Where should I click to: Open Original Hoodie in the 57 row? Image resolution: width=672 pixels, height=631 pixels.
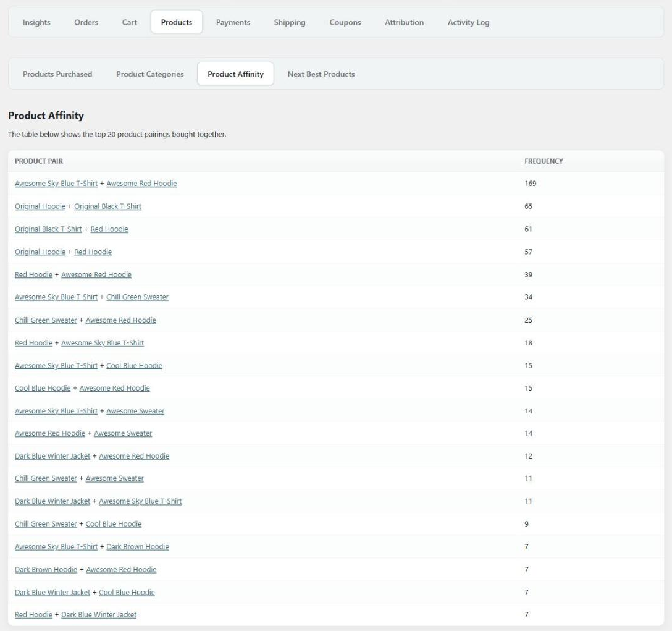pyautogui.click(x=40, y=252)
